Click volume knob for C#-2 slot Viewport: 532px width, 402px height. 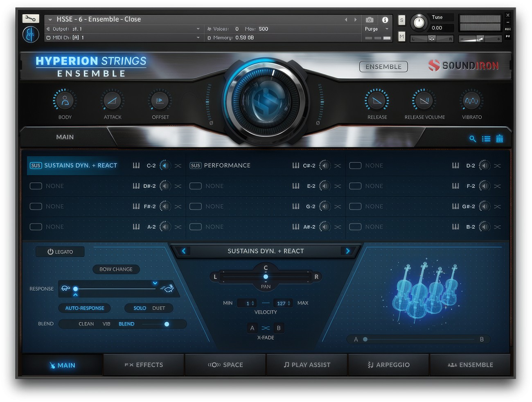click(325, 165)
